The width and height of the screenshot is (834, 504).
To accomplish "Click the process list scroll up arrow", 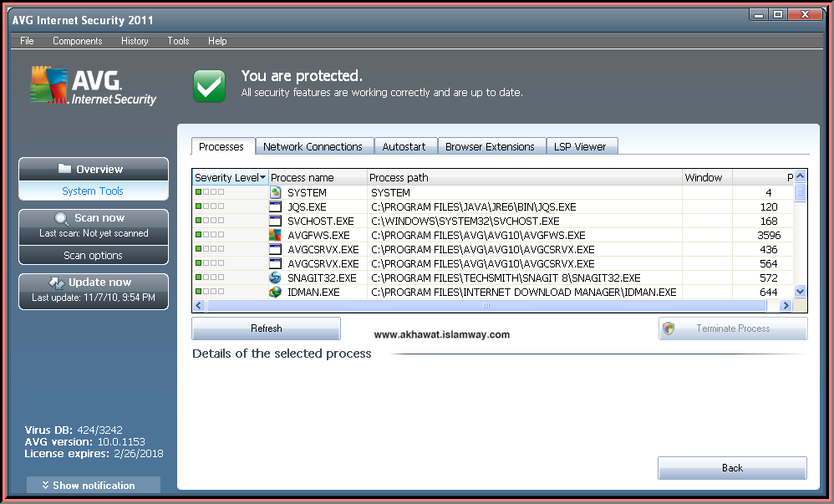I will [800, 176].
